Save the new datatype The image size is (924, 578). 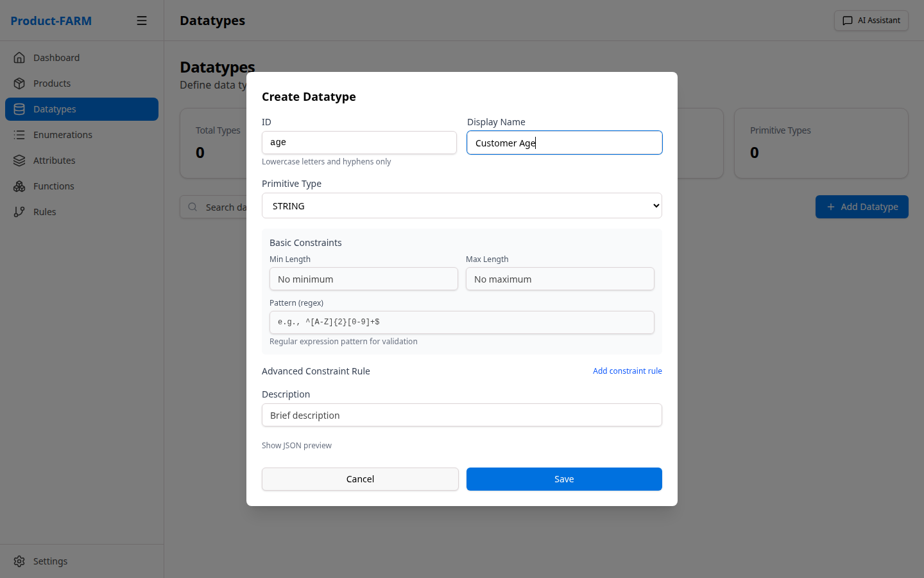coord(563,478)
